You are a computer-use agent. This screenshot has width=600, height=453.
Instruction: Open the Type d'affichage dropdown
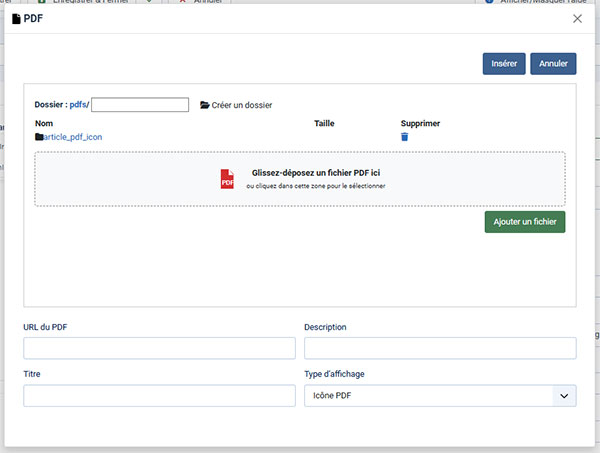pos(440,396)
